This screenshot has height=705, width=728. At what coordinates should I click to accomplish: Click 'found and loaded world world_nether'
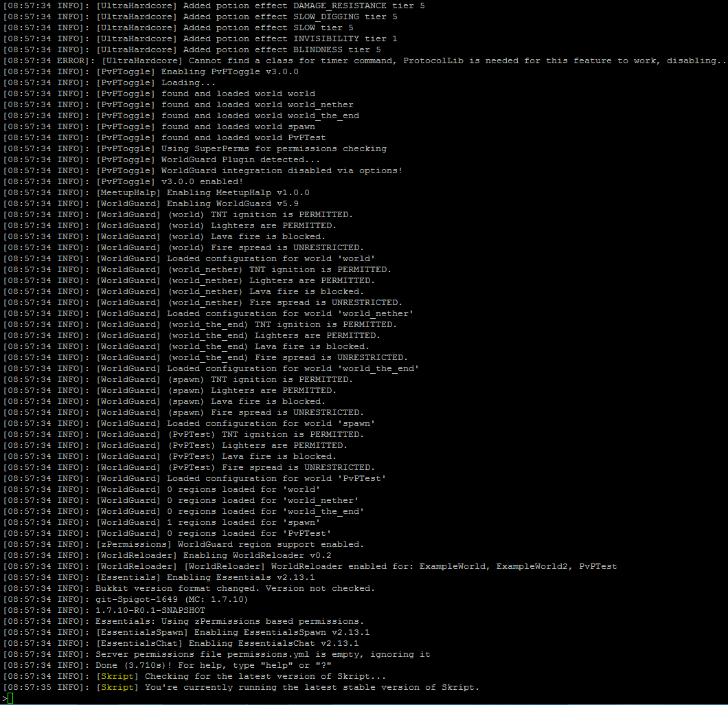click(258, 105)
